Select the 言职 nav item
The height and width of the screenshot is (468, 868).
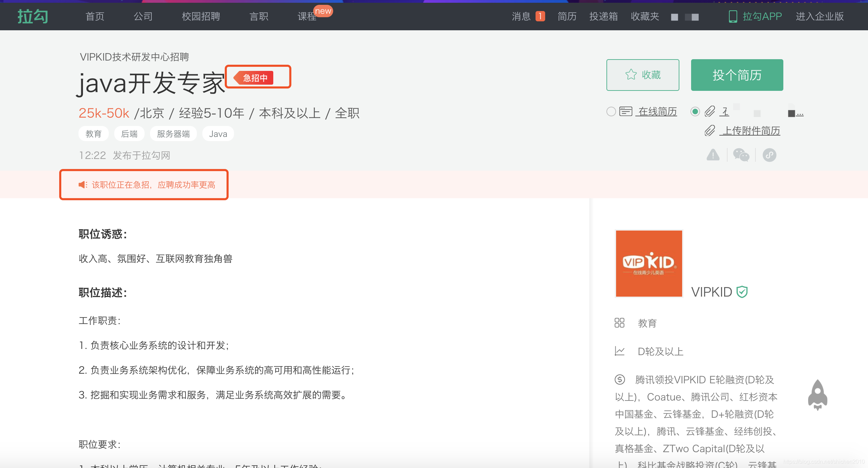259,16
